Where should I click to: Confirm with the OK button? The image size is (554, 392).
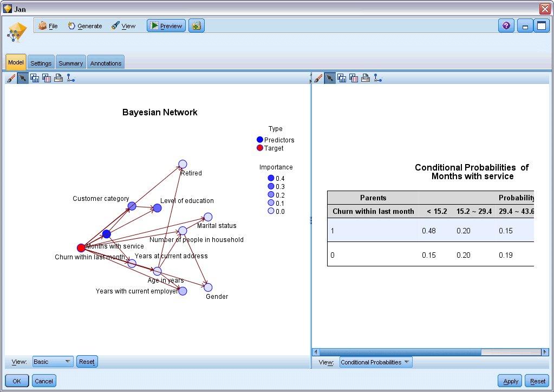point(17,381)
